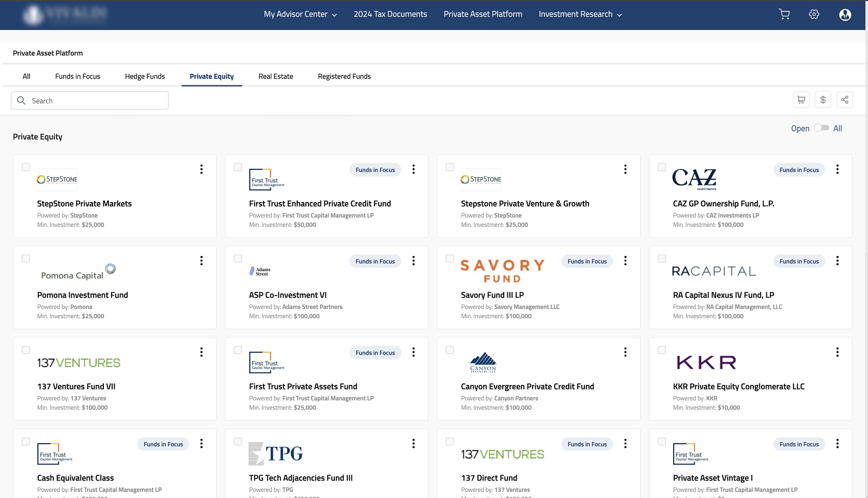Check the First Trust Enhanced Private Credit Fund checkbox
Viewport: 868px width, 498px height.
click(x=238, y=167)
